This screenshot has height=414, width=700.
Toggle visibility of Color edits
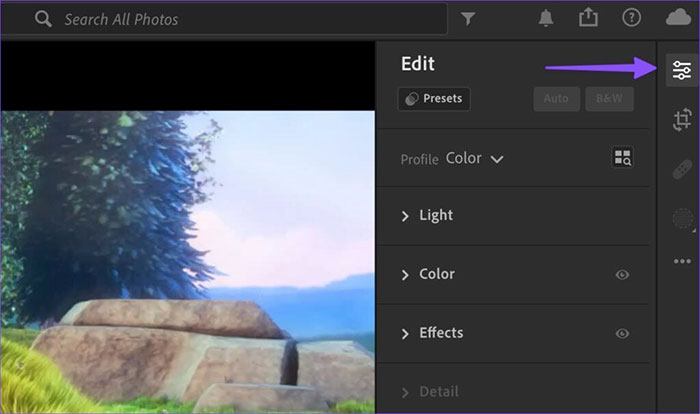622,274
